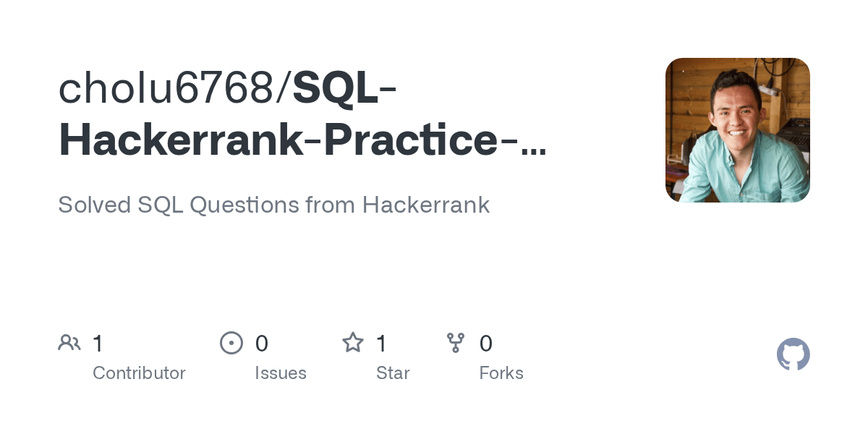
Task: Click the star outline icon
Action: (x=353, y=342)
